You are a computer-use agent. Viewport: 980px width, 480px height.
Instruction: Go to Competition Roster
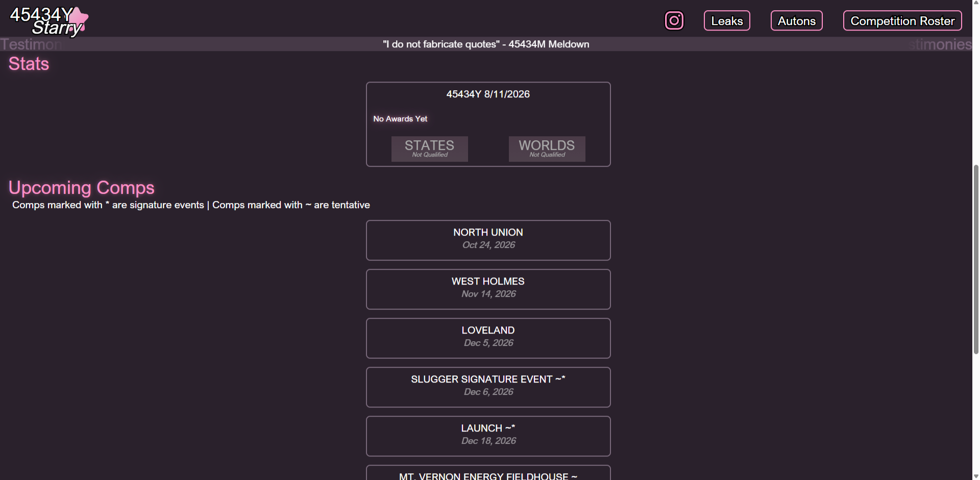coord(902,21)
